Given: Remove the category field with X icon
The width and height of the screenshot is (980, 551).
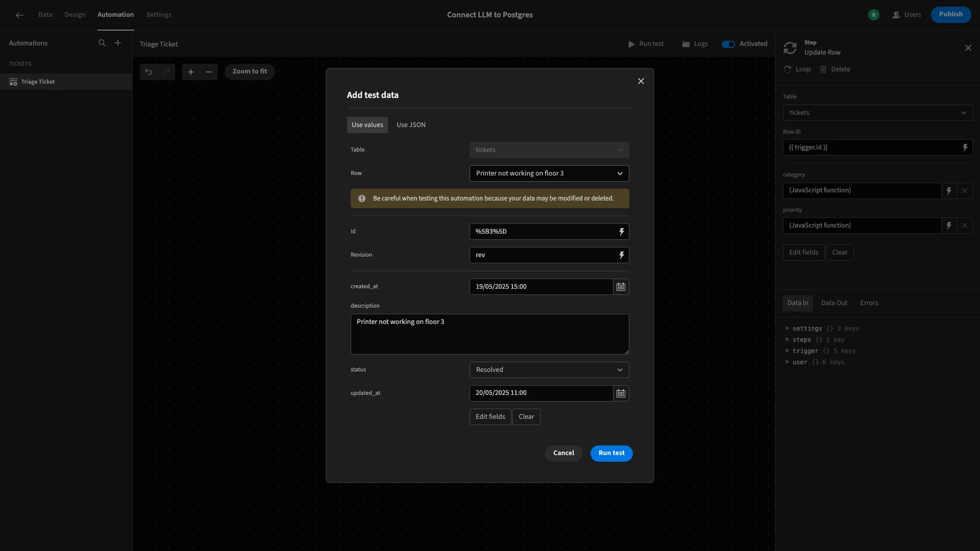Looking at the screenshot, I should click(x=964, y=191).
